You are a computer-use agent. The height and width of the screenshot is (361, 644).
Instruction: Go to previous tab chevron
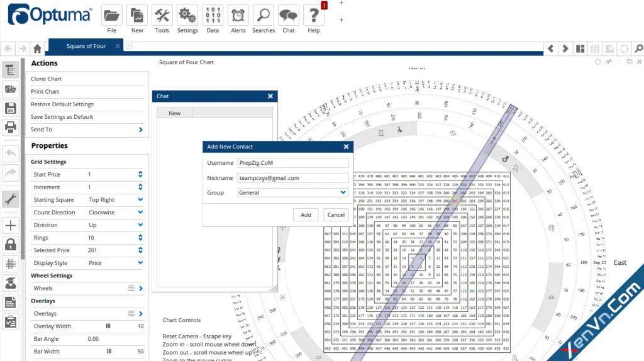[550, 48]
